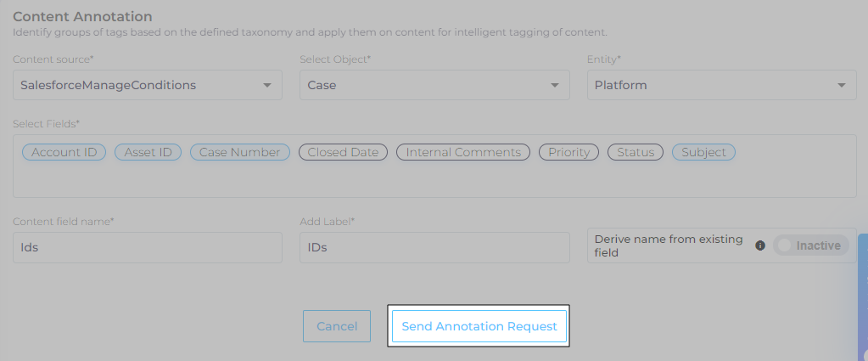Viewport: 868px width, 361px height.
Task: Click the info icon beside Derive name
Action: 760,245
